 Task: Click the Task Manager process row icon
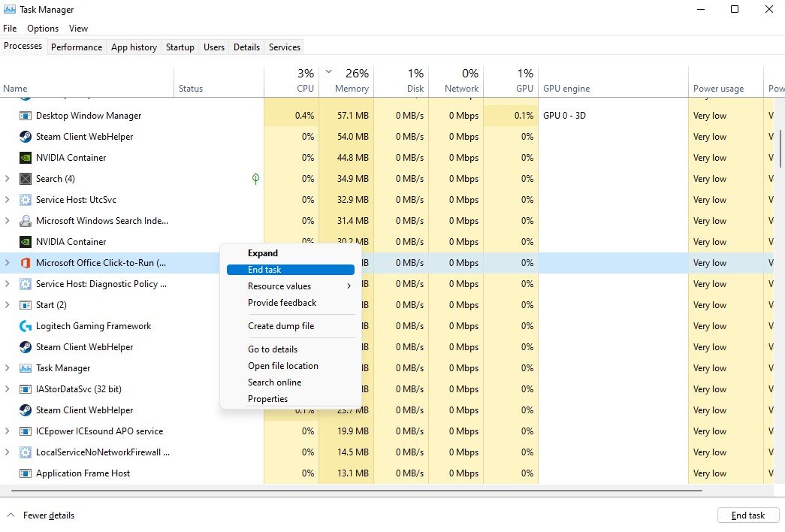pos(25,368)
